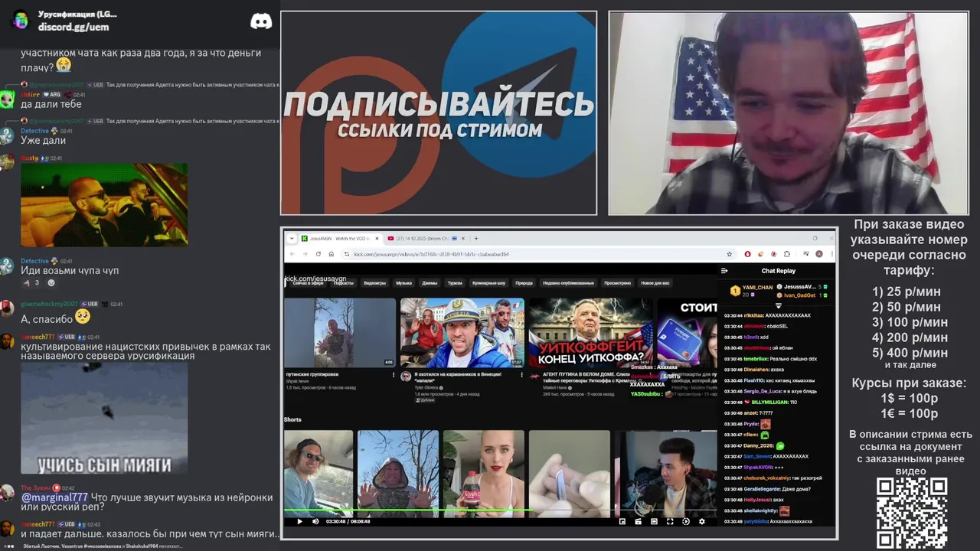
Task: Open the extensions puzzle-piece menu
Action: [786, 254]
